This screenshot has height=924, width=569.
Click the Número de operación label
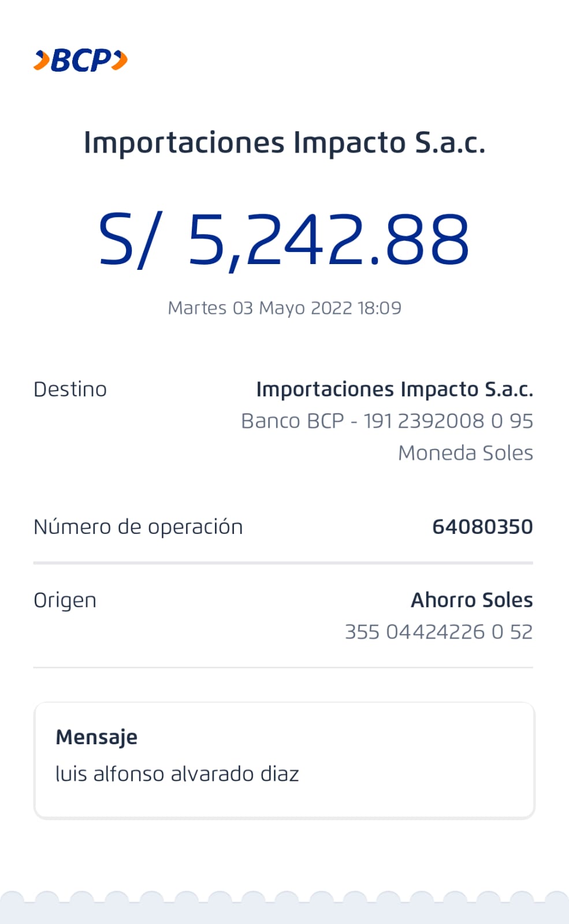(x=138, y=527)
